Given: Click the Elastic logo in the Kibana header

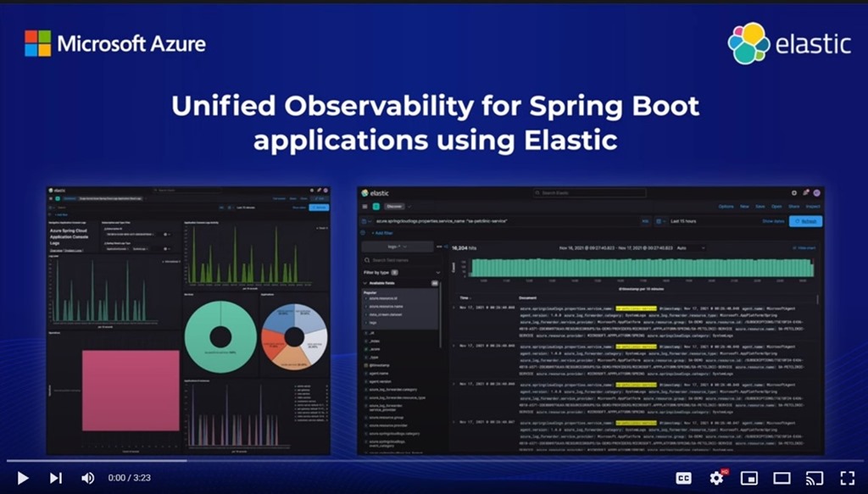Looking at the screenshot, I should [366, 192].
